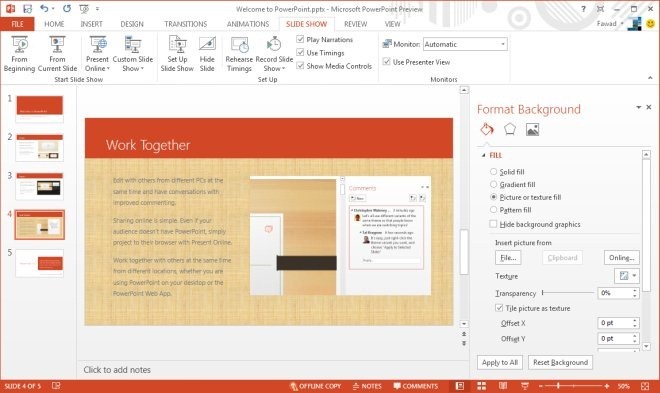660x393 pixels.
Task: Open Custom Slide Show menu
Action: [x=133, y=54]
